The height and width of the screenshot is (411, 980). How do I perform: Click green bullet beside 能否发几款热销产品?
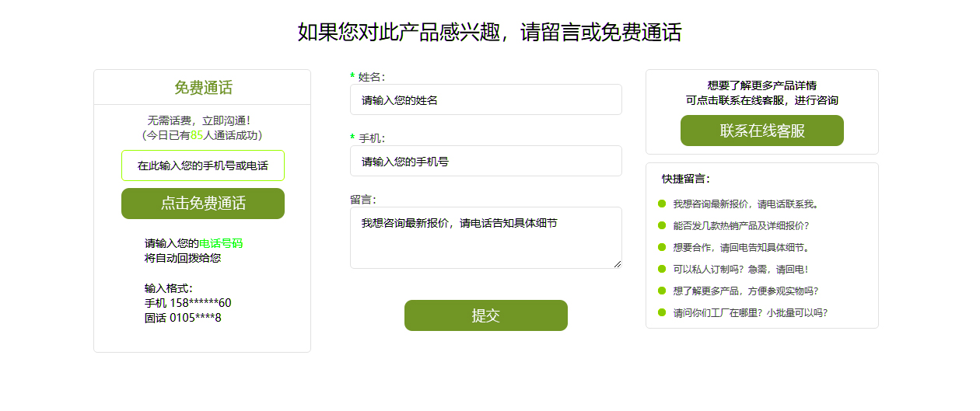(x=662, y=226)
